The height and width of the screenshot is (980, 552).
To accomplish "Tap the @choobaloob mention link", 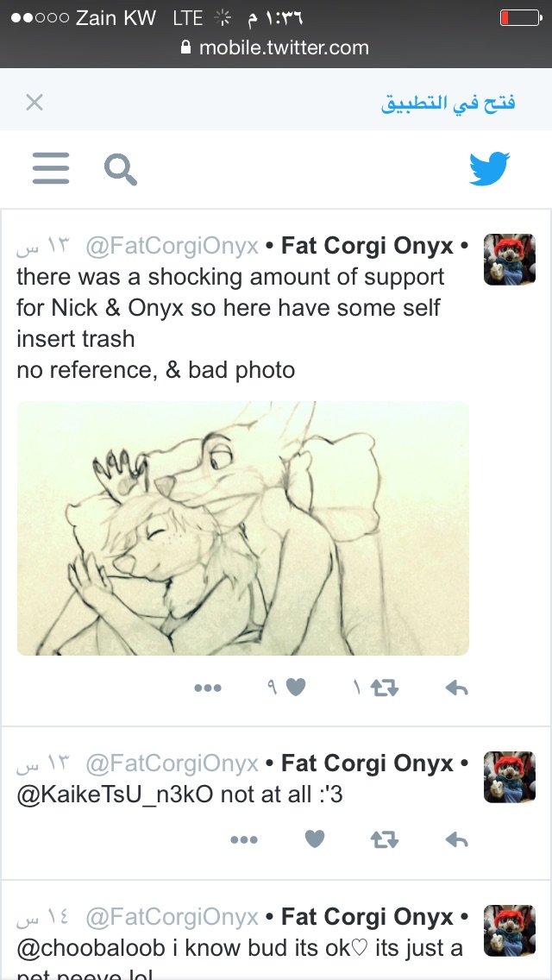I will 101,948.
